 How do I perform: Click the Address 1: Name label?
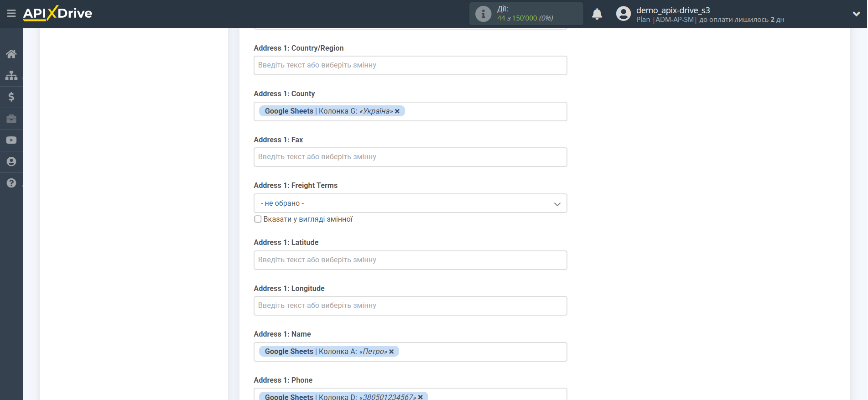coord(282,334)
